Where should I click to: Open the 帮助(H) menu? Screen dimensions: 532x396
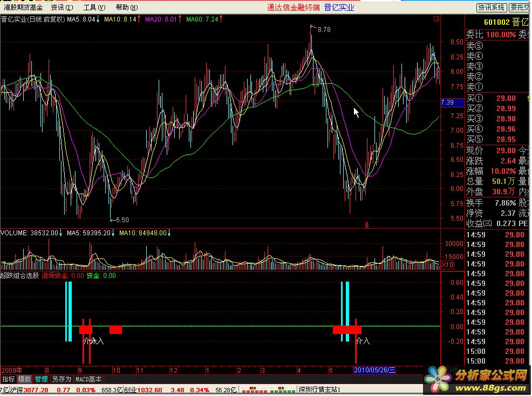[x=127, y=7]
